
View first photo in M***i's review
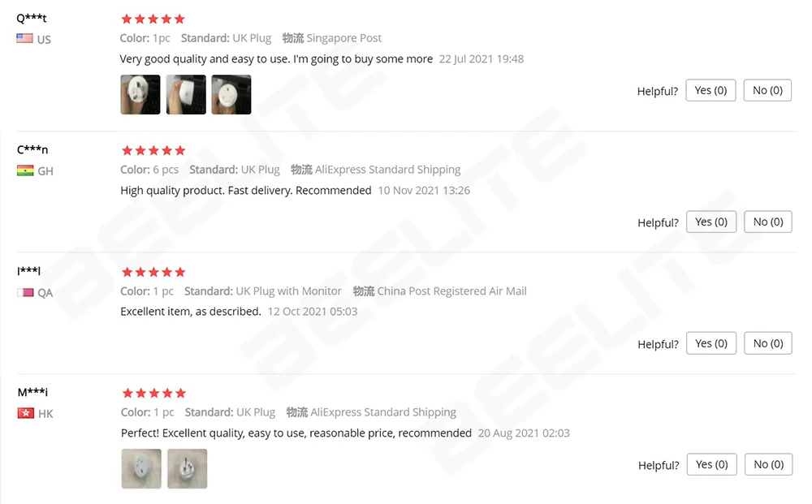[141, 469]
